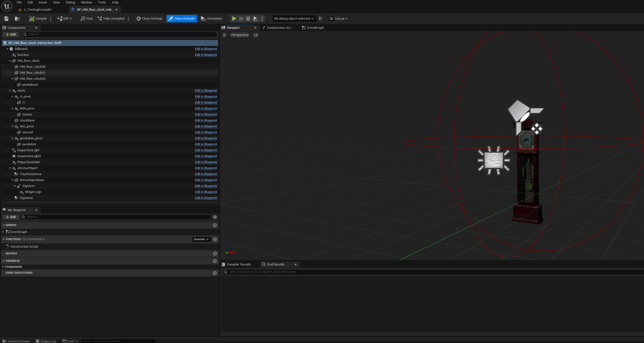This screenshot has width=644, height=343.
Task: Toggle the Simulation mode button
Action: (x=211, y=18)
